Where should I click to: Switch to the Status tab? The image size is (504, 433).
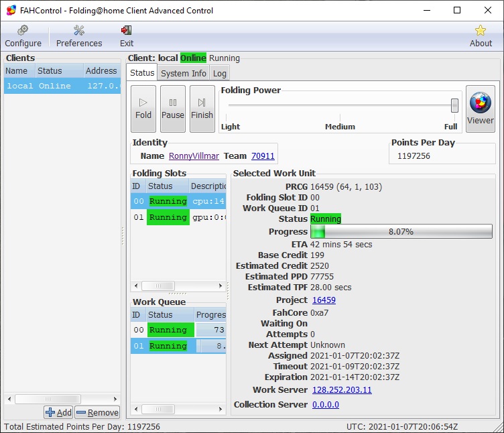(x=142, y=73)
